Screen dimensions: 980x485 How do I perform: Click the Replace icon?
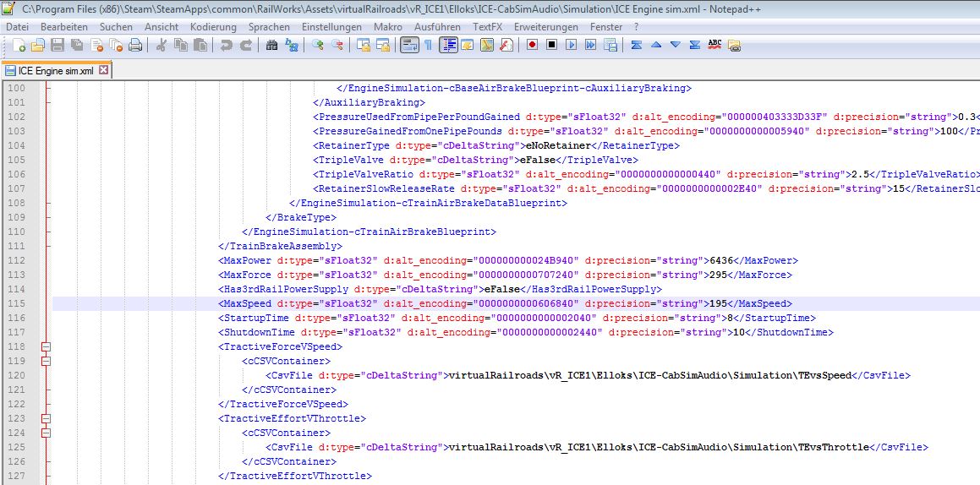tap(291, 45)
